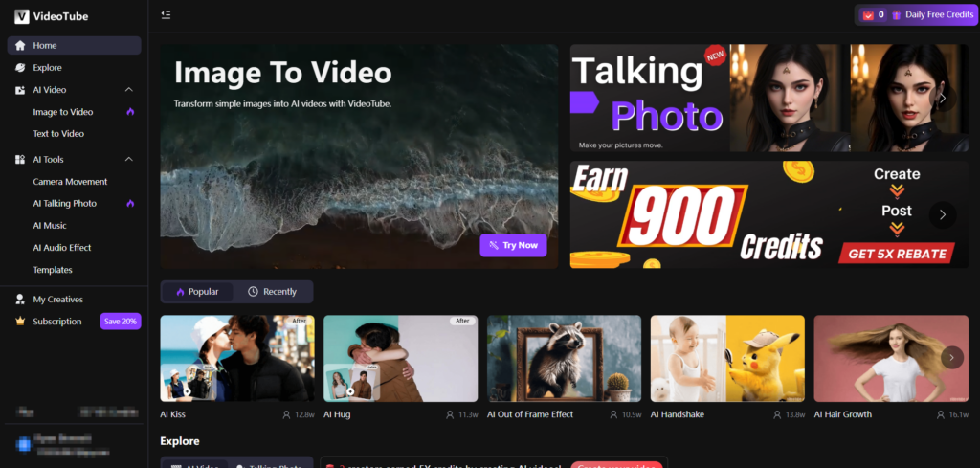Screen dimensions: 980x468
Task: Click Try Now on Image To Video banner
Action: (513, 245)
